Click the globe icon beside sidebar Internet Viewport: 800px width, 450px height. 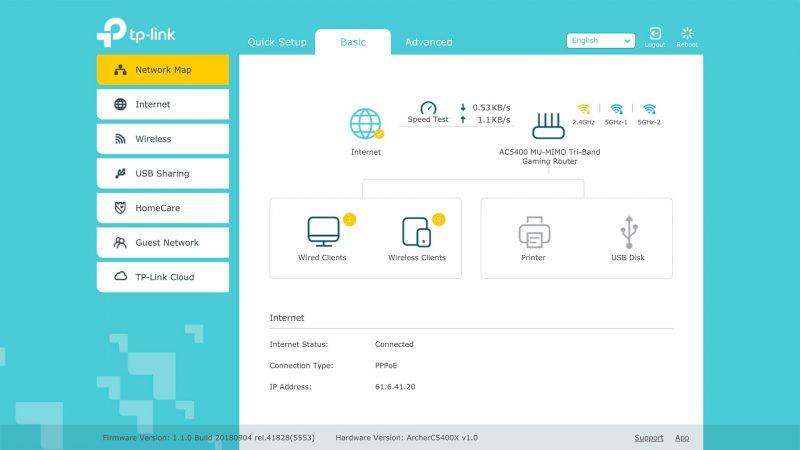click(120, 104)
